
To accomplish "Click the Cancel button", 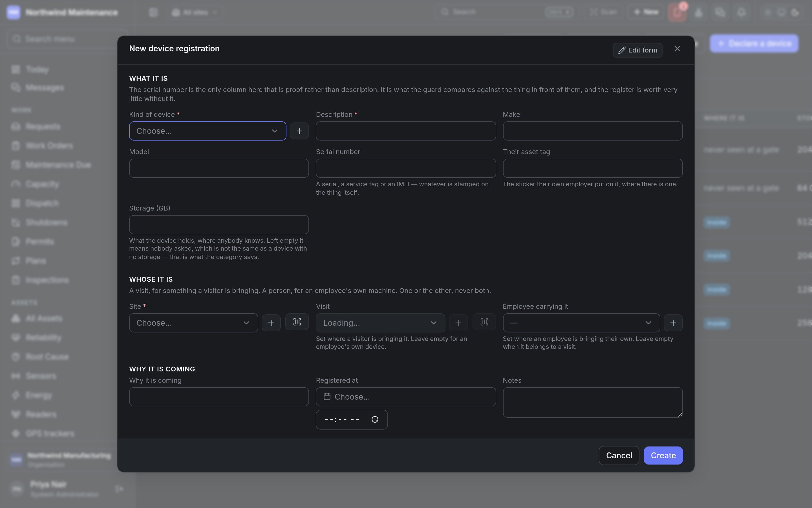I will 619,456.
